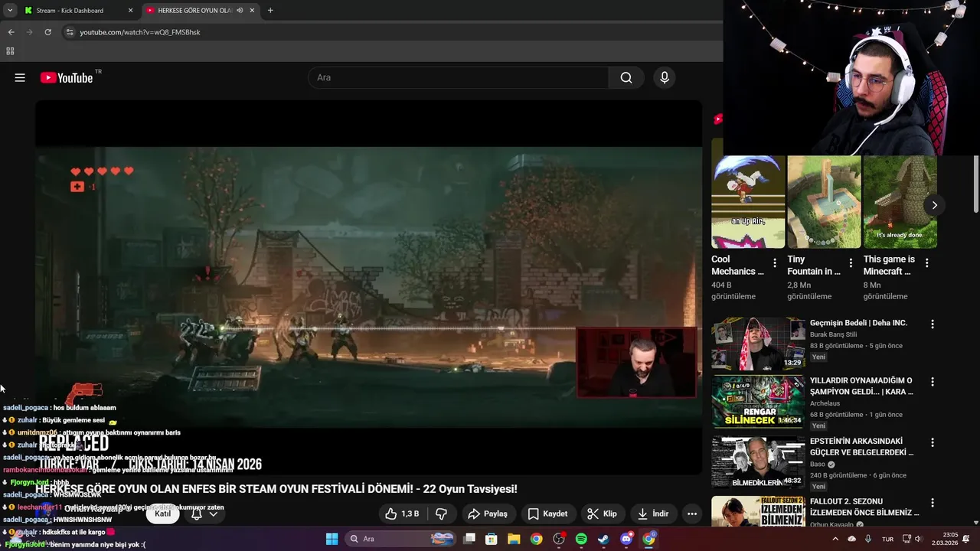
Task: Open options for EPSTEIN'İN ARKASINDAKİ video
Action: coord(932,442)
